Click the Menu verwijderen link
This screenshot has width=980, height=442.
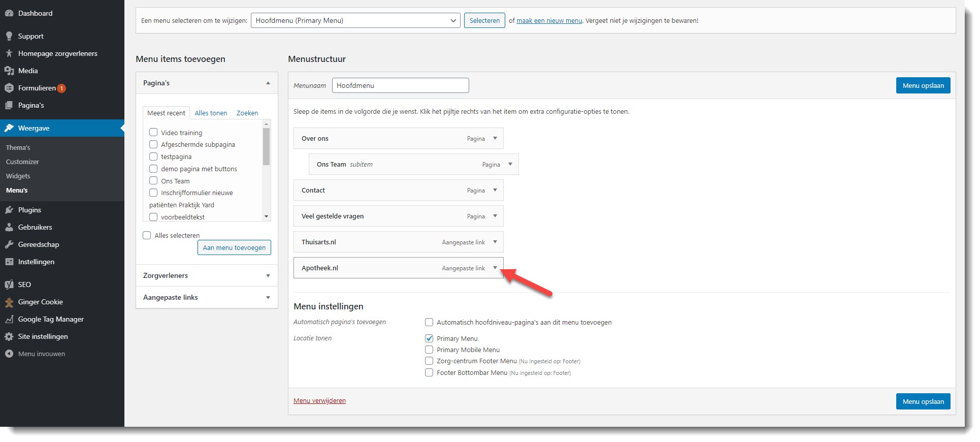tap(319, 400)
